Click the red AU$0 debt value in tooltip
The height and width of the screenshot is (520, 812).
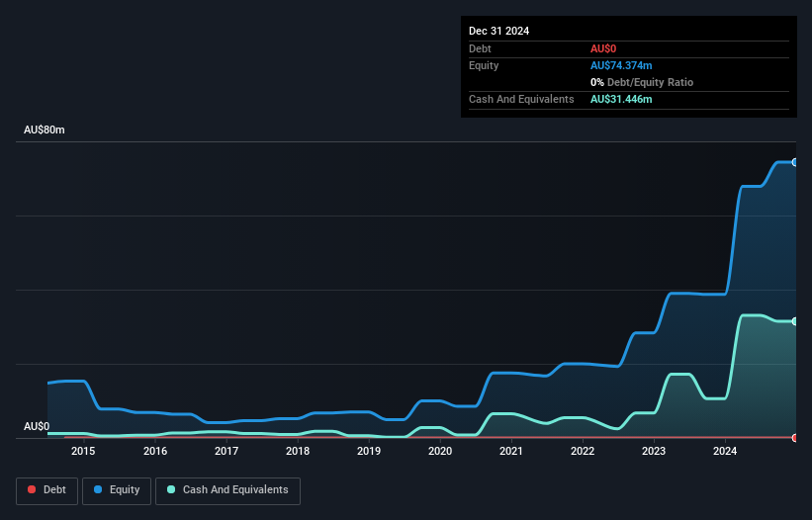tap(603, 48)
